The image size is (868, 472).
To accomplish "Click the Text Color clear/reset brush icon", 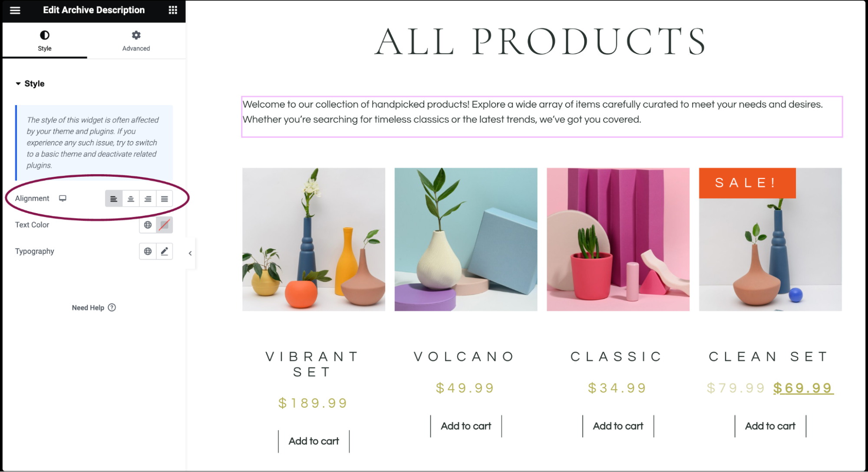I will pyautogui.click(x=164, y=224).
